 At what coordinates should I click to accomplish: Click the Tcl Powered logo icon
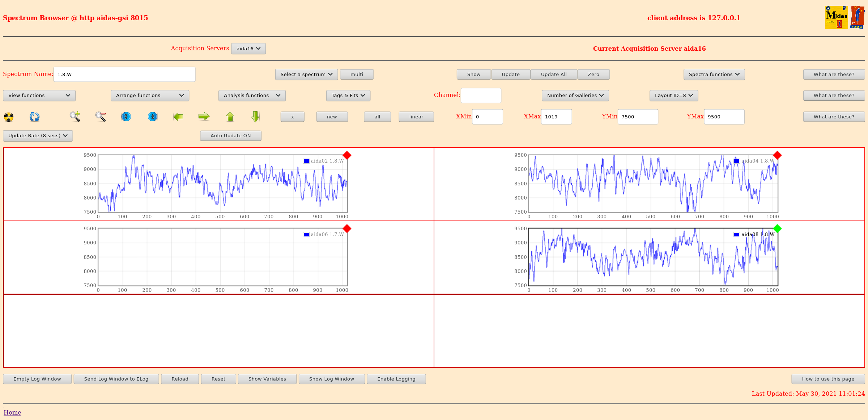pos(857,17)
